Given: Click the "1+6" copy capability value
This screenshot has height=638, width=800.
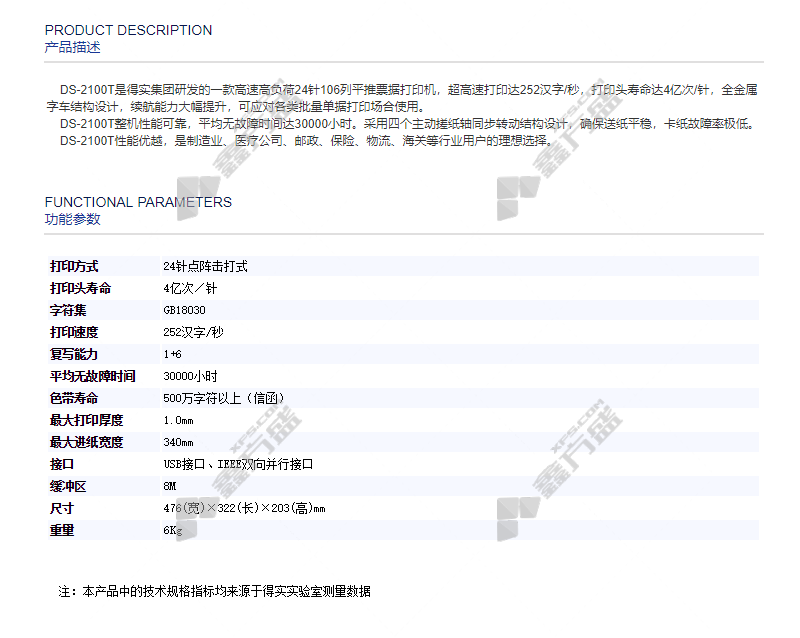Looking at the screenshot, I should pyautogui.click(x=172, y=354).
